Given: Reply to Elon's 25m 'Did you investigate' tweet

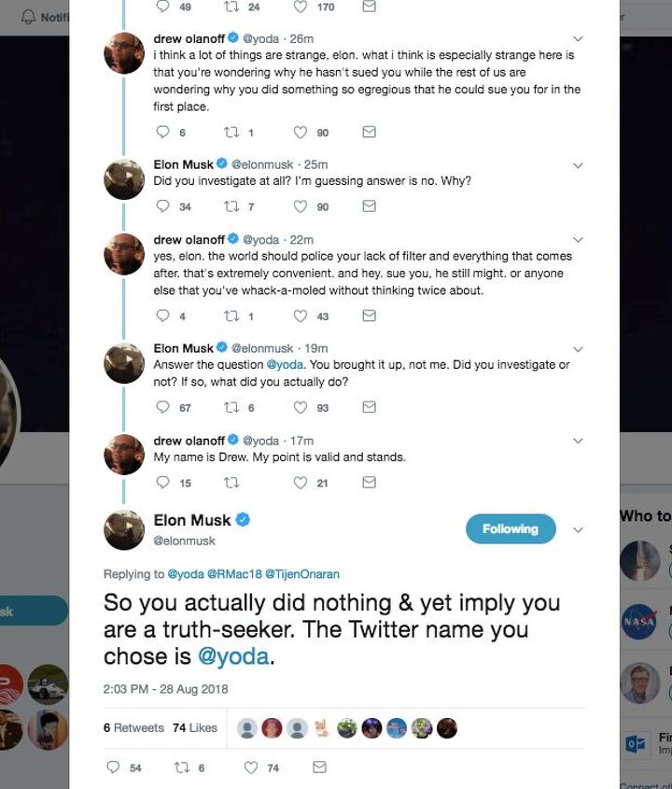Looking at the screenshot, I should 162,206.
